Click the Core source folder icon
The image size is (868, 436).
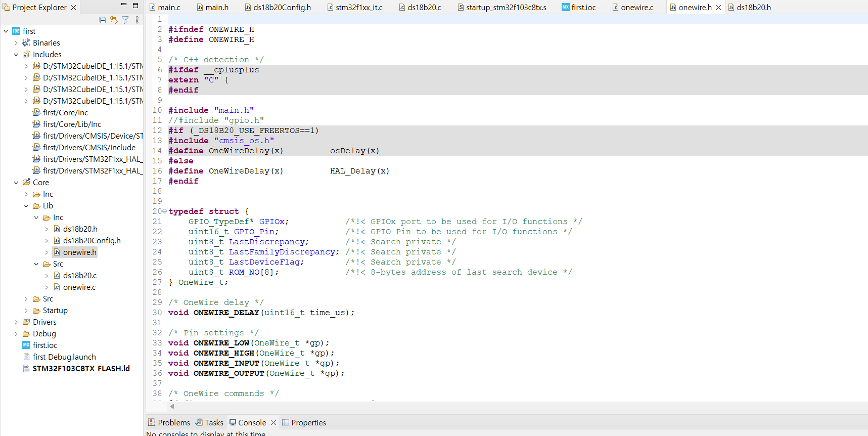(x=26, y=183)
